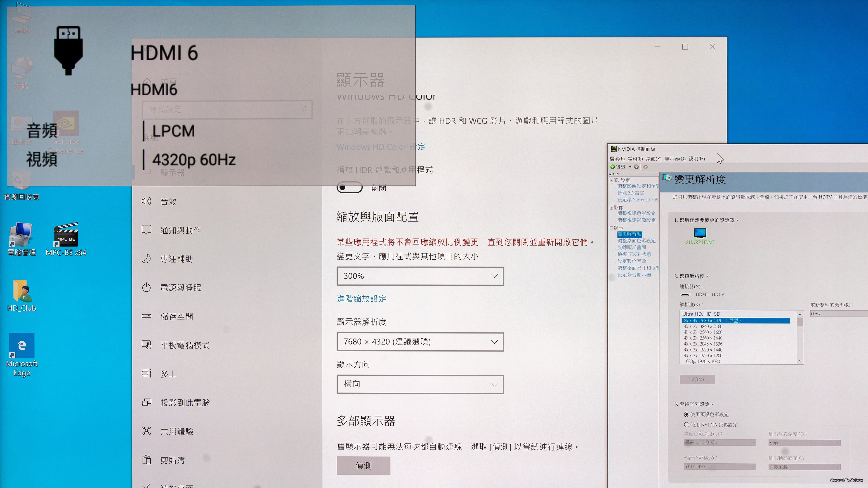Screen dimensions: 868x488
Task: Close the Settings window
Action: pos(713,47)
